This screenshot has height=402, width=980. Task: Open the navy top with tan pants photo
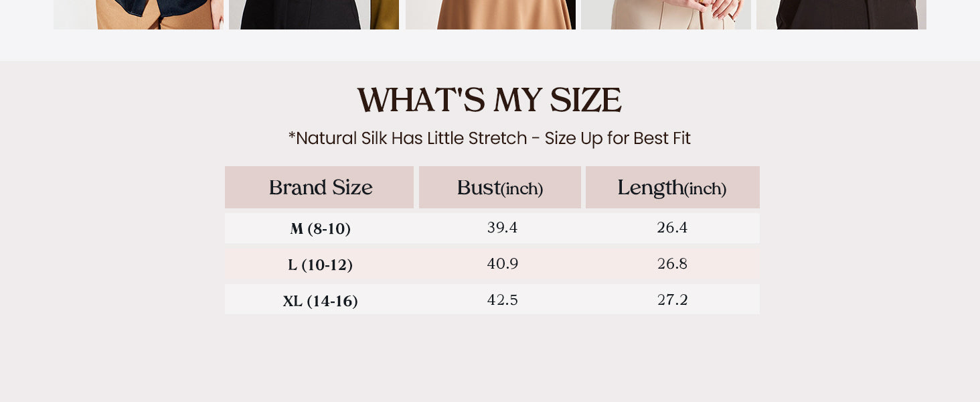[139, 14]
